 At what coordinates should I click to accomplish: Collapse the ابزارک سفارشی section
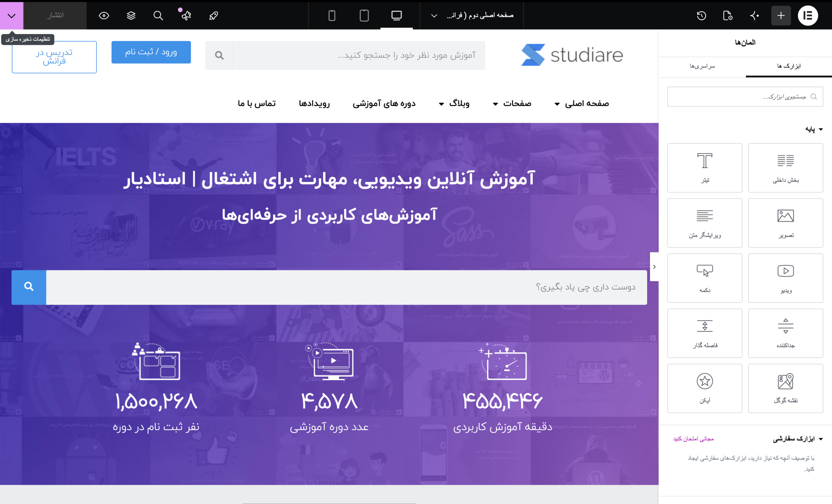click(798, 438)
